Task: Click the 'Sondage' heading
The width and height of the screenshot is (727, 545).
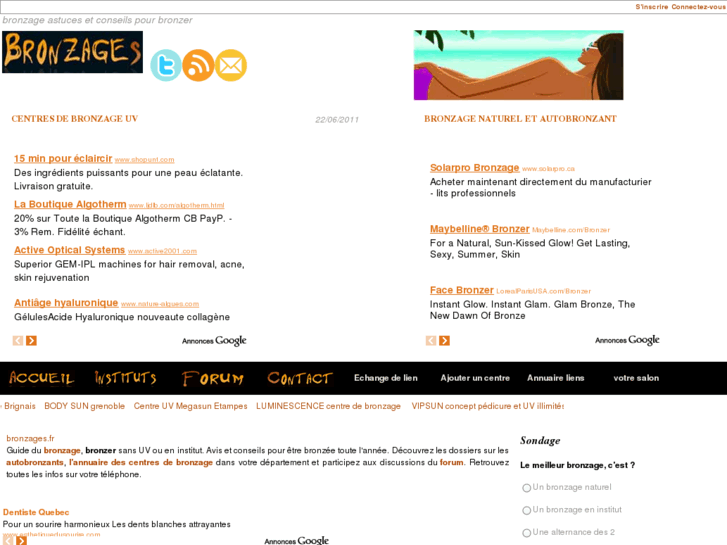Action: (540, 441)
